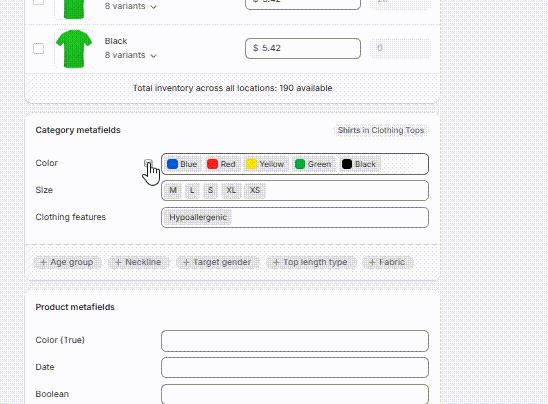
Task: Click the Hypoallergenic clothing feature chip
Action: coord(198,217)
